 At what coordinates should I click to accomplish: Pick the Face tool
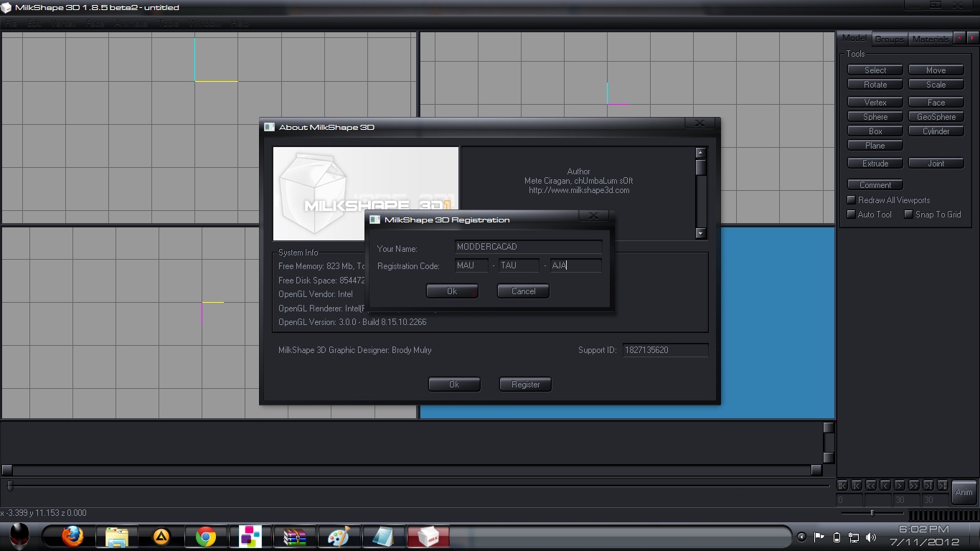pyautogui.click(x=936, y=103)
